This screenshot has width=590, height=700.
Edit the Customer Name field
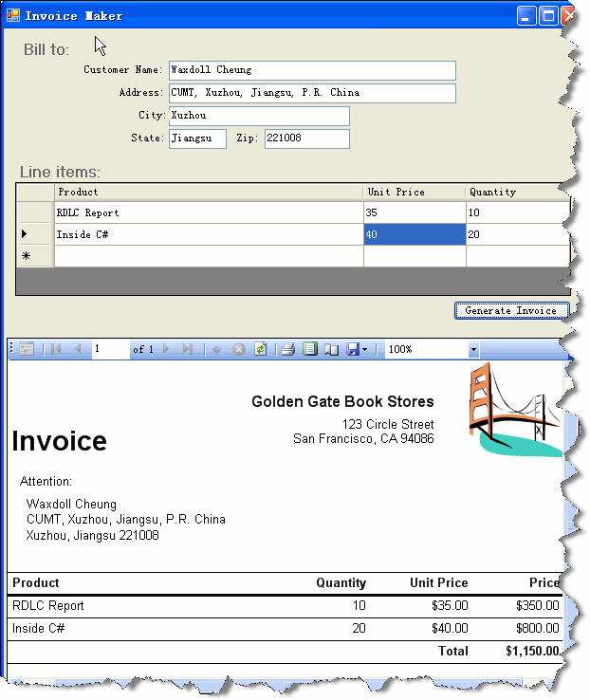[312, 70]
